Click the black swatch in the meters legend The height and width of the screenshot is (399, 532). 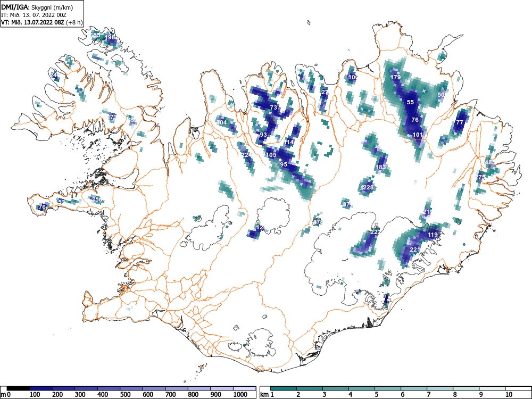(18, 388)
